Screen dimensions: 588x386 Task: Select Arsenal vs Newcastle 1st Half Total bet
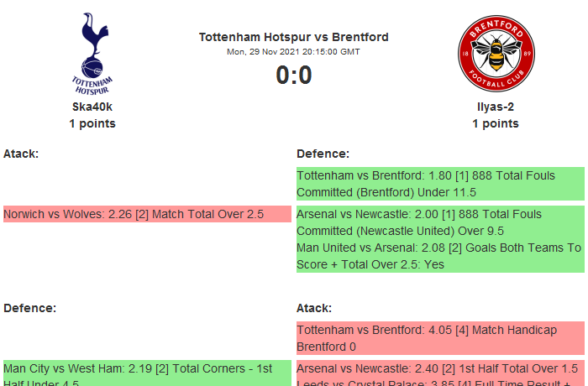point(440,368)
